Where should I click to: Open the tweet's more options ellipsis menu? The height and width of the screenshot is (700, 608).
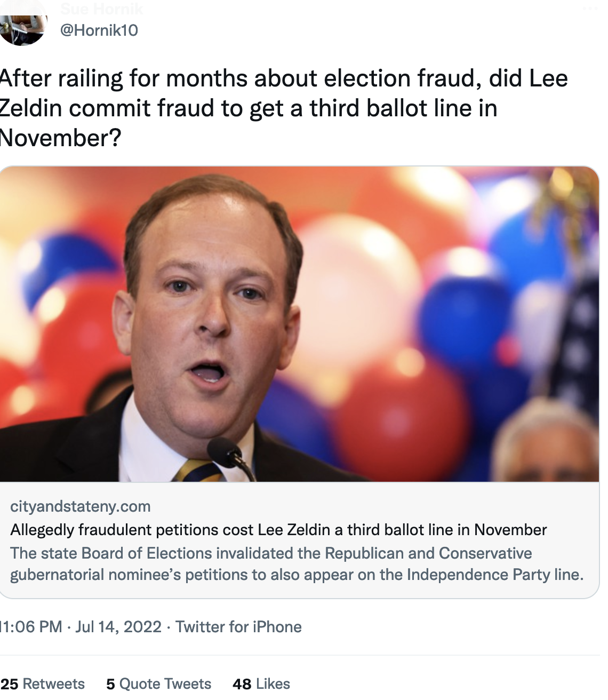point(590,9)
